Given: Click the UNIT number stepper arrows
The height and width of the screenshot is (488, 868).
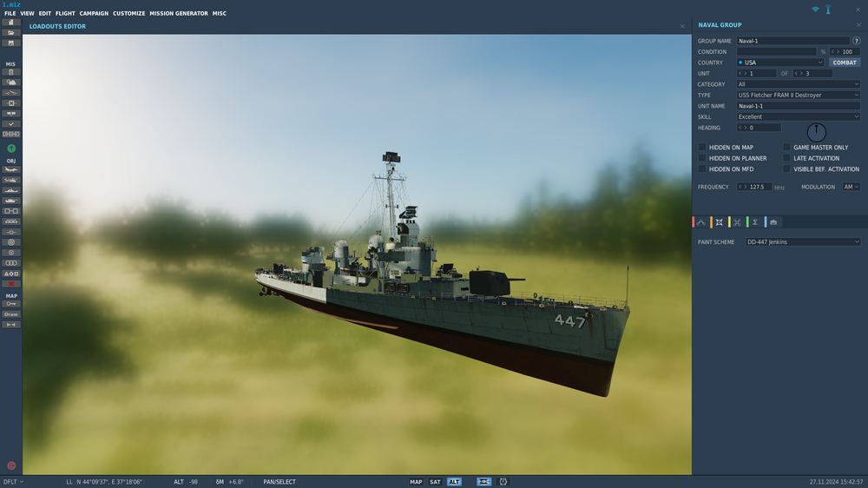Looking at the screenshot, I should (742, 74).
